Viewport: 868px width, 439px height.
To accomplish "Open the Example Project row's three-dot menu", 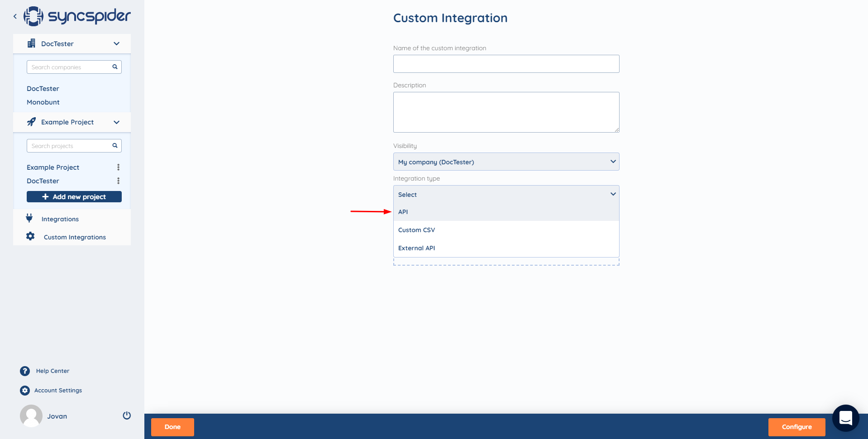I will pyautogui.click(x=119, y=167).
